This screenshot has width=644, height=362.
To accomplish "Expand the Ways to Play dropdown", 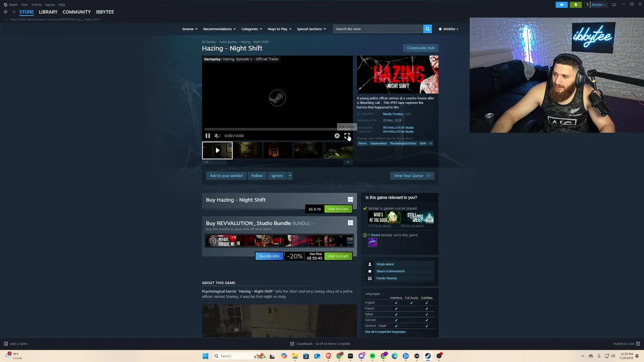I will [x=279, y=29].
